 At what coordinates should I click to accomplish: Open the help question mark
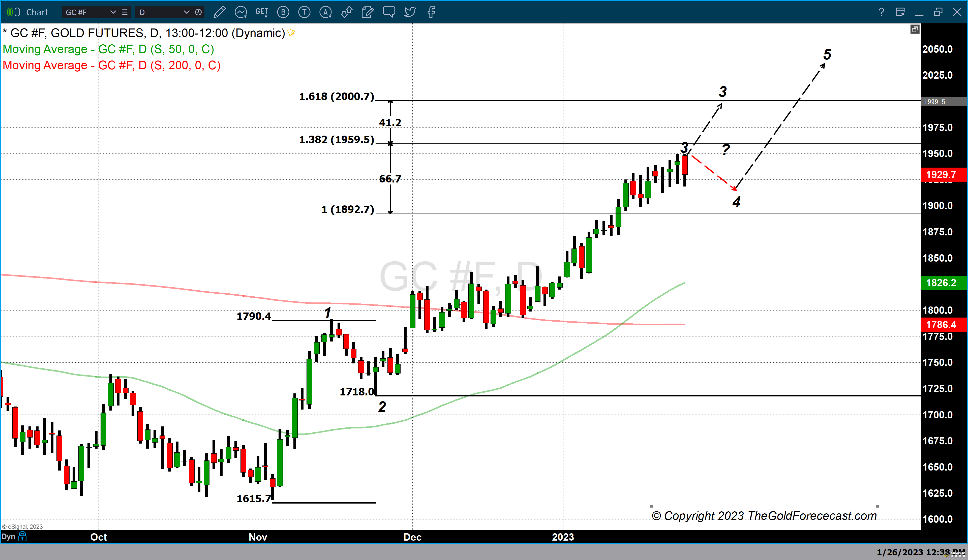click(881, 12)
